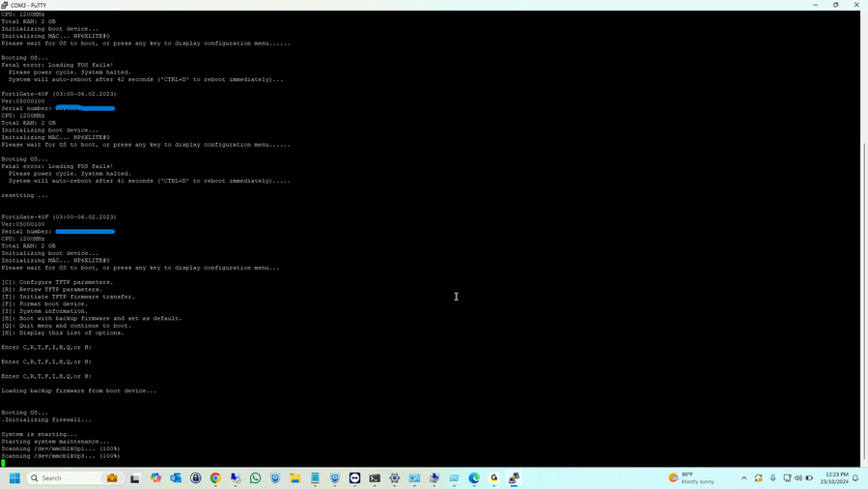The image size is (868, 489).
Task: Open the PuTTY system menu icon in title bar
Action: 5,5
